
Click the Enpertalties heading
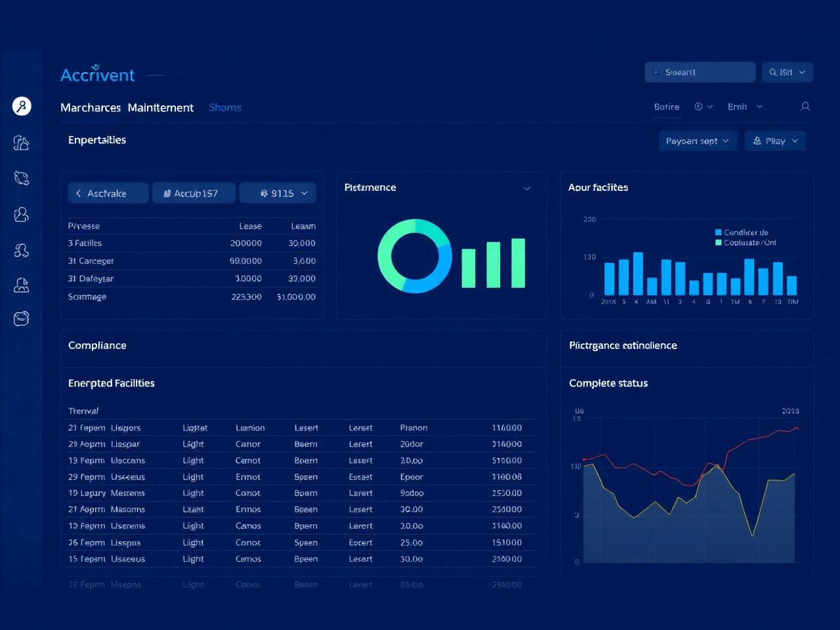click(97, 140)
